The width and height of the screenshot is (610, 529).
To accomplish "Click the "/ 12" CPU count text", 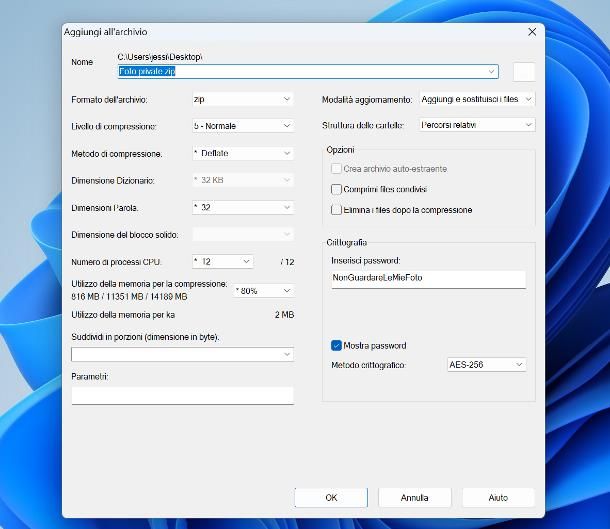I will coord(287,262).
